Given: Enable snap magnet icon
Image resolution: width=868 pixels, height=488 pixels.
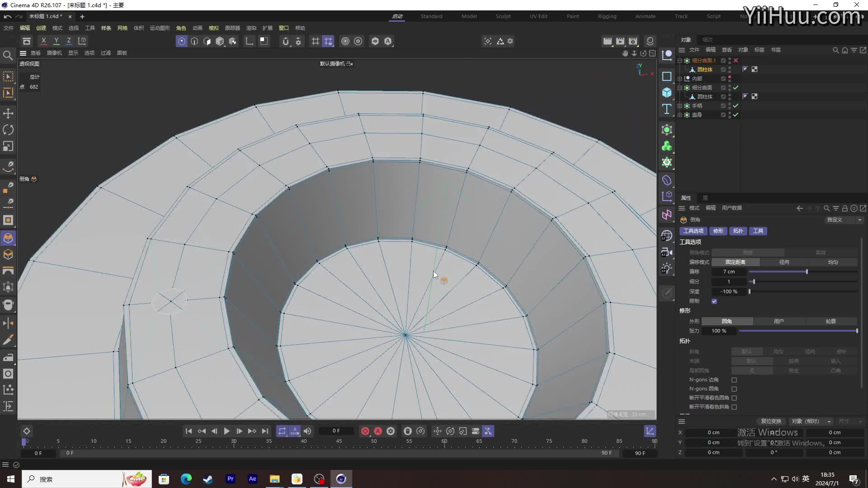Looking at the screenshot, I should 286,41.
